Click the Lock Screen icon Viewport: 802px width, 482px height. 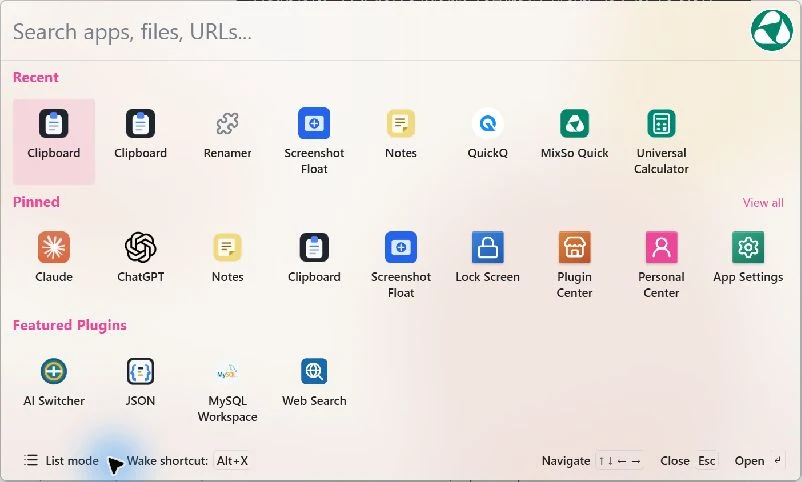pos(487,247)
